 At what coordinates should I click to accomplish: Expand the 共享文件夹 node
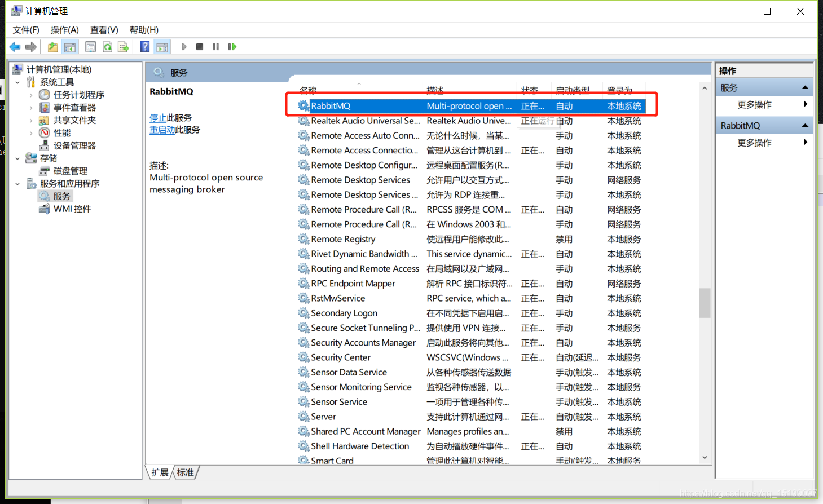click(31, 120)
